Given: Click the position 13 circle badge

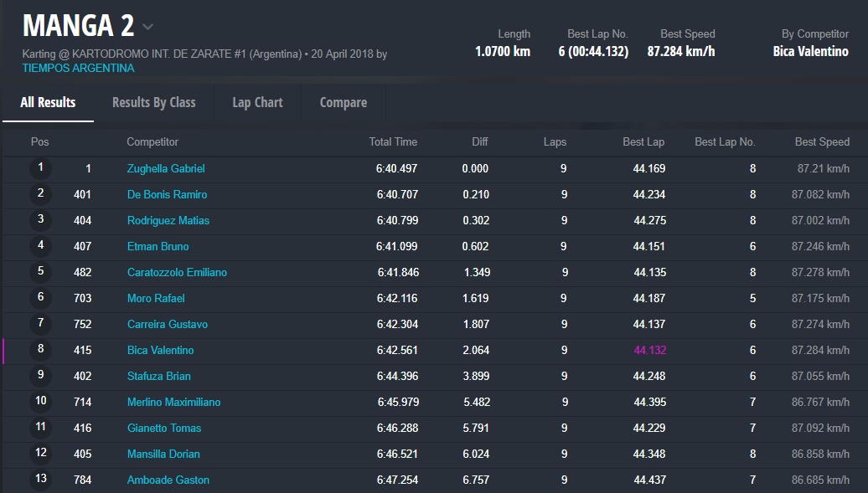Looking at the screenshot, I should click(40, 480).
